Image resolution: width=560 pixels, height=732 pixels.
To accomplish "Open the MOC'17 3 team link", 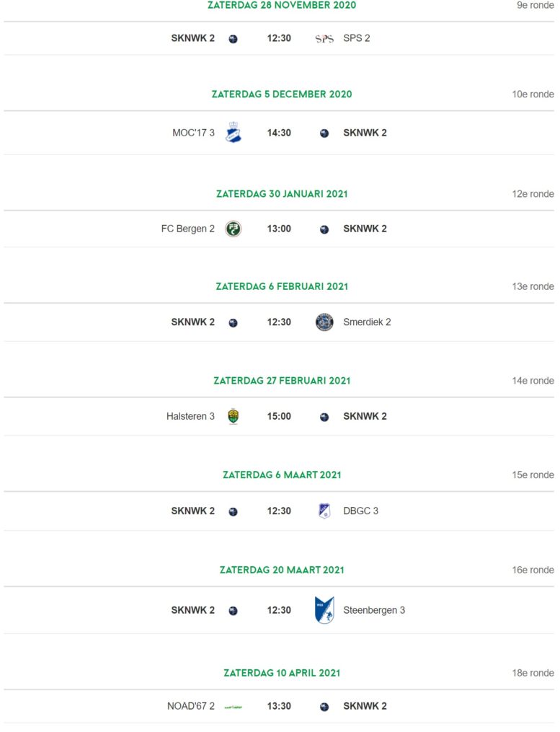I will (x=193, y=133).
